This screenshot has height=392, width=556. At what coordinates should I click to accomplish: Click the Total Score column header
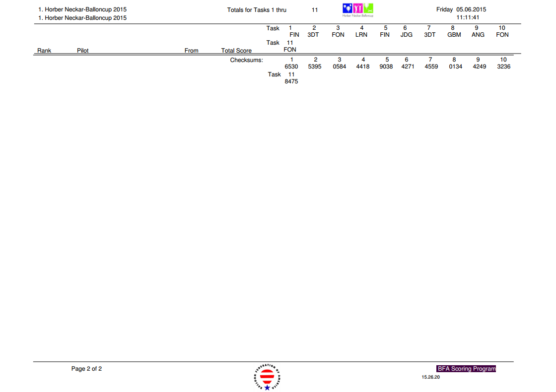click(x=236, y=51)
